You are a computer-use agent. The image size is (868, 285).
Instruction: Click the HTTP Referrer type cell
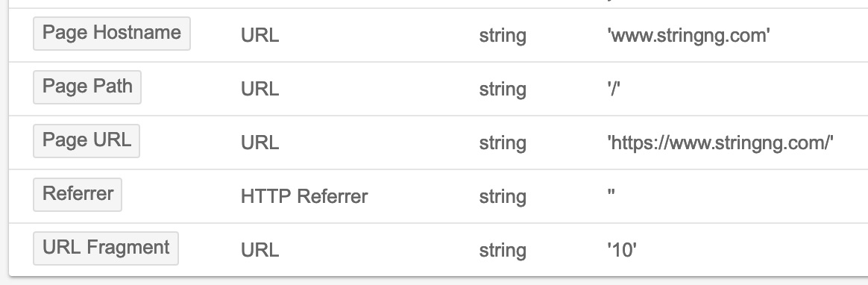(x=304, y=196)
